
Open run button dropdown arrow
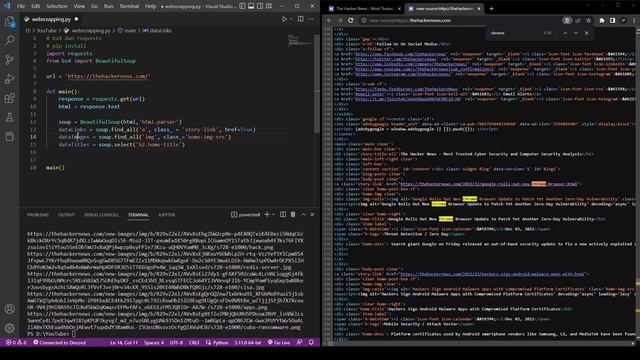pyautogui.click(x=291, y=19)
